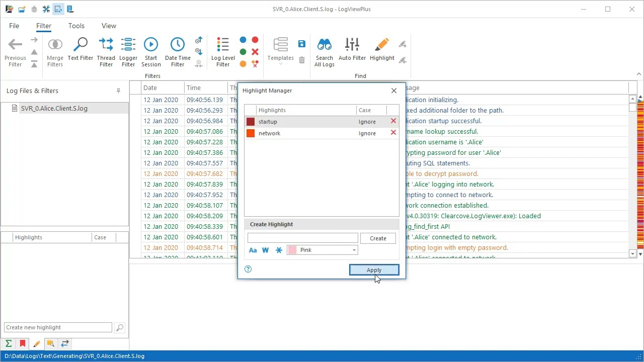Select the startup highlight row
644x362 pixels.
pos(321,122)
